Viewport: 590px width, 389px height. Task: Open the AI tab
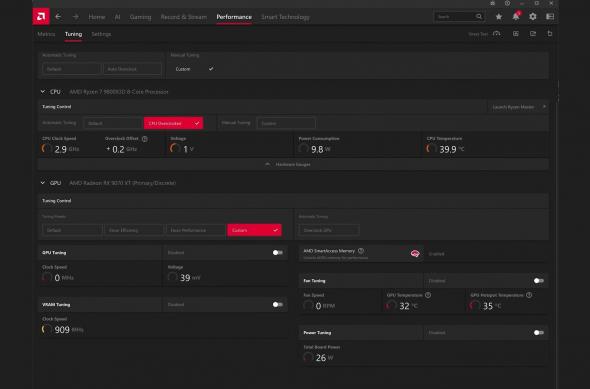117,17
